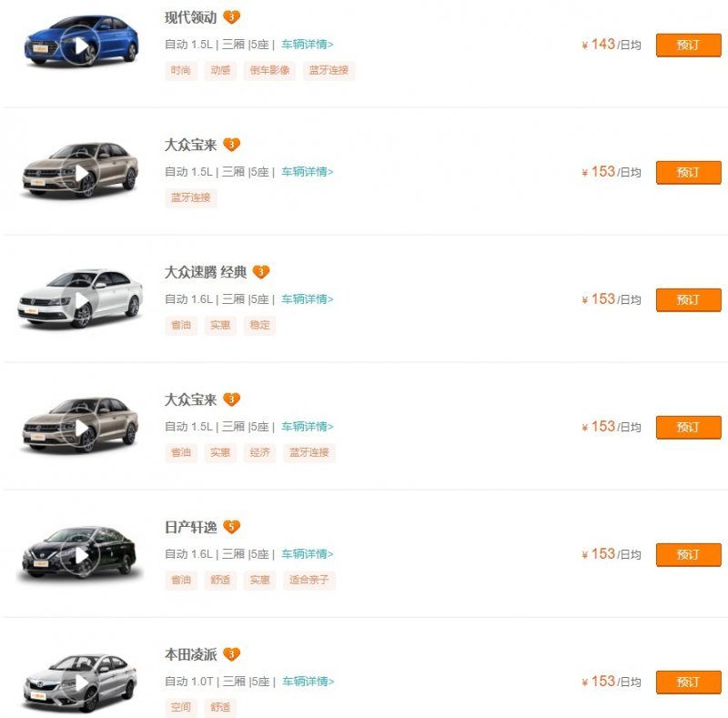Viewport: 728px width, 718px height.
Task: Click the heart badge beside 日产轩逸
Action: tap(232, 527)
